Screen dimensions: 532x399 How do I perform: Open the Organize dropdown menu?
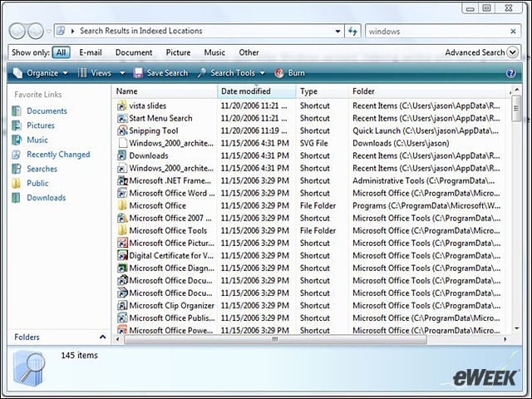pyautogui.click(x=41, y=73)
